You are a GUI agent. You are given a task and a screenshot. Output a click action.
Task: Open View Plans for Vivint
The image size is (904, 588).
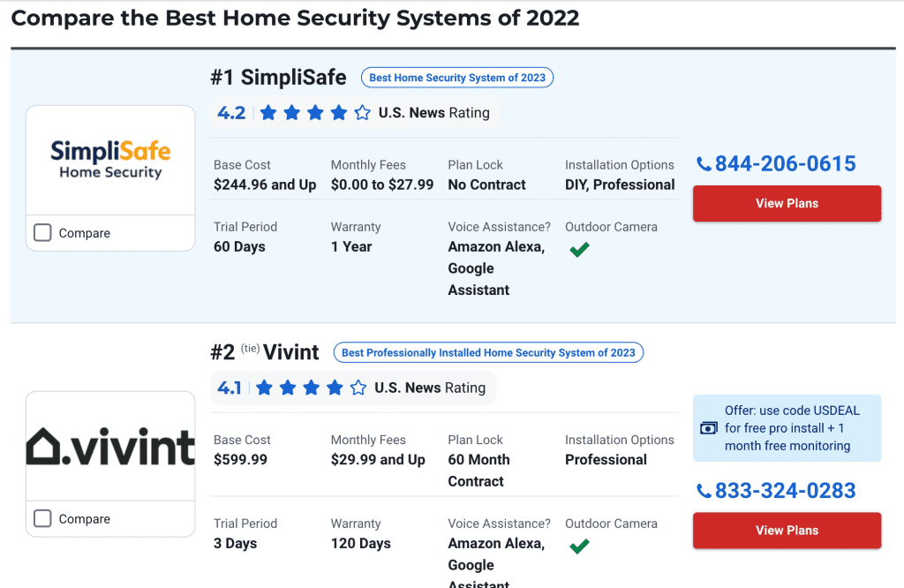787,531
